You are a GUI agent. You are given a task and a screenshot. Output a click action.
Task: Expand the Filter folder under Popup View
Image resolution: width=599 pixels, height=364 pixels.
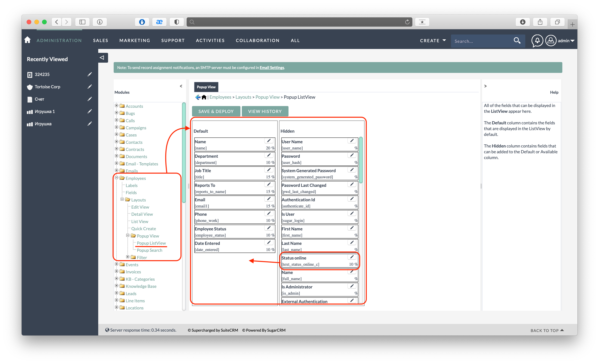[128, 257]
